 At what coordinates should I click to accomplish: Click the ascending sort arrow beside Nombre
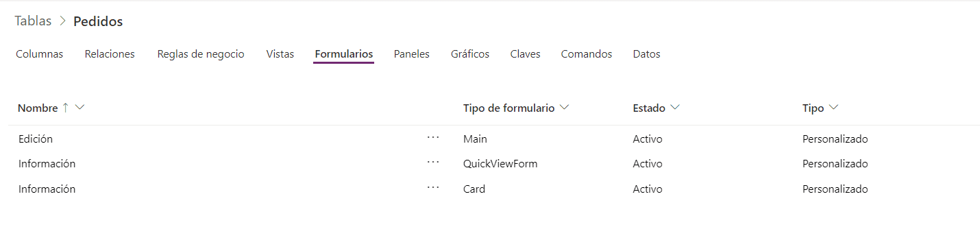(x=66, y=108)
